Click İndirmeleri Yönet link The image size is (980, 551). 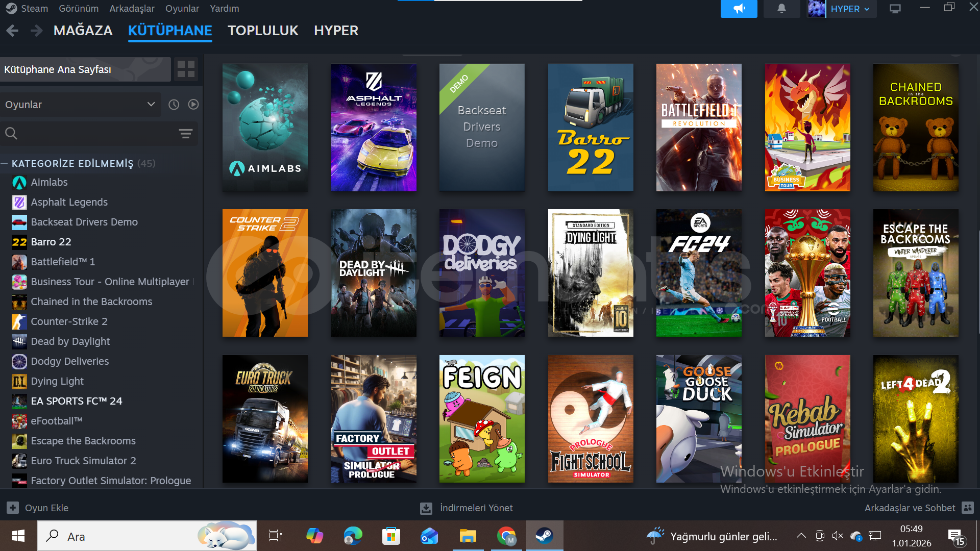point(476,508)
